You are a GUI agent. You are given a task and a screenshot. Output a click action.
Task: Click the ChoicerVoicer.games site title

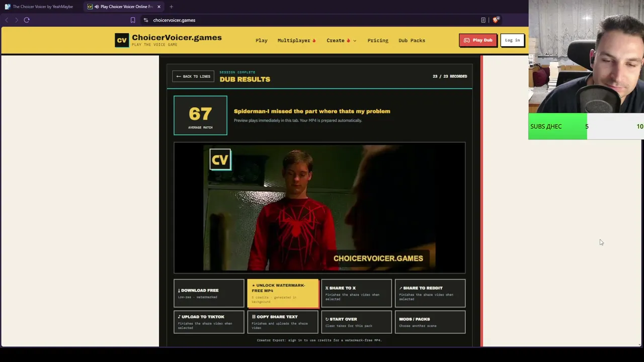coord(177,38)
